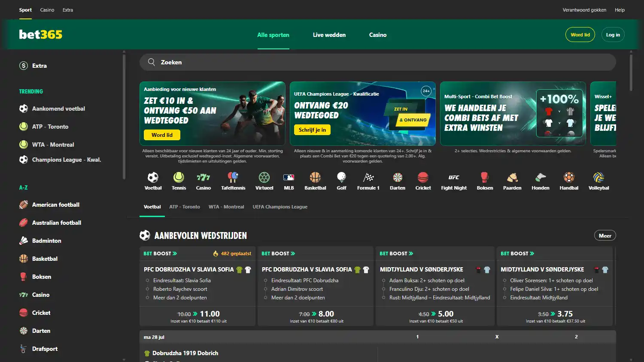Screen dimensions: 644x362
Task: Click the main page vertical scrollbar
Action: (x=631, y=72)
